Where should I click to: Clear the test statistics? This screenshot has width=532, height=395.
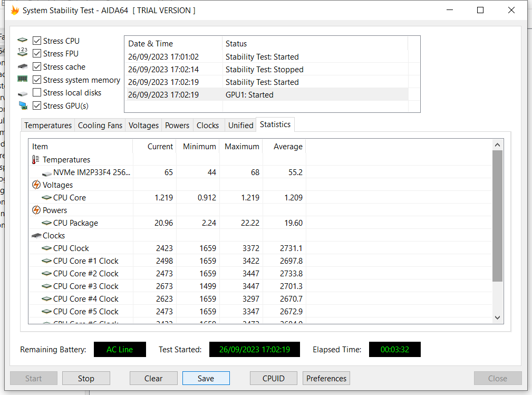pos(153,378)
